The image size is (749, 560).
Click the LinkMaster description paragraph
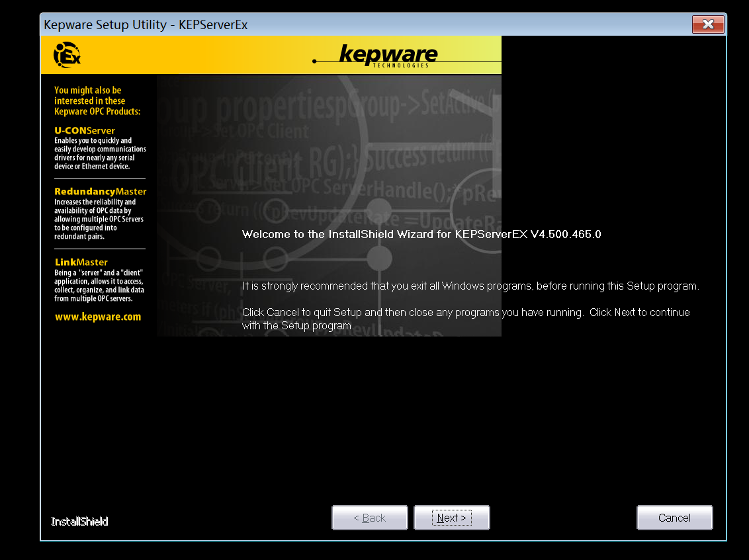[99, 286]
